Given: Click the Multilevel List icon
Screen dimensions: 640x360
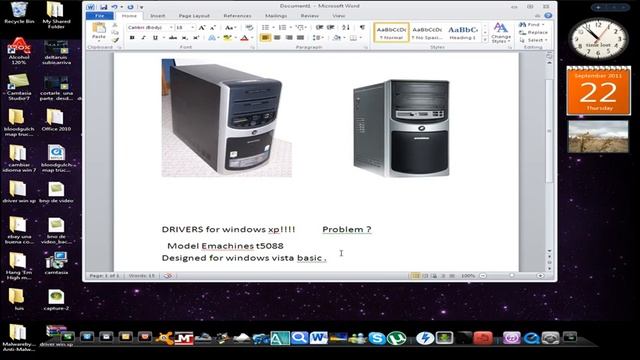Looking at the screenshot, I should pyautogui.click(x=300, y=27).
